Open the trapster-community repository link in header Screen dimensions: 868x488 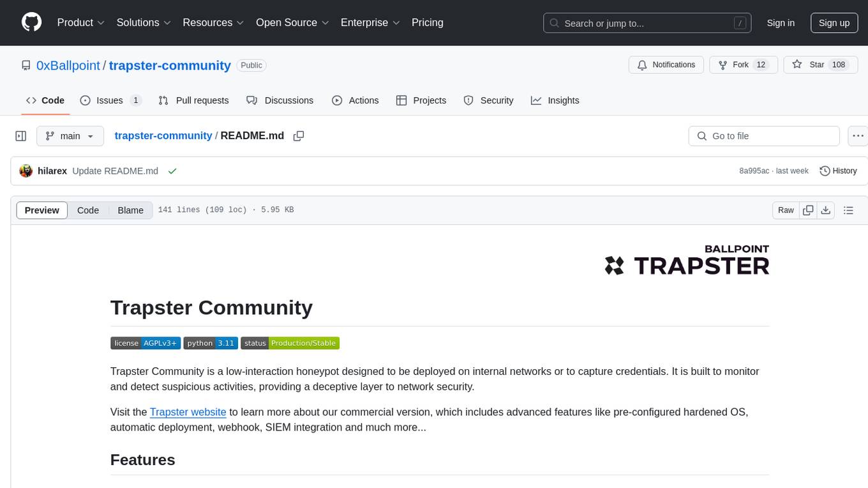(x=170, y=65)
